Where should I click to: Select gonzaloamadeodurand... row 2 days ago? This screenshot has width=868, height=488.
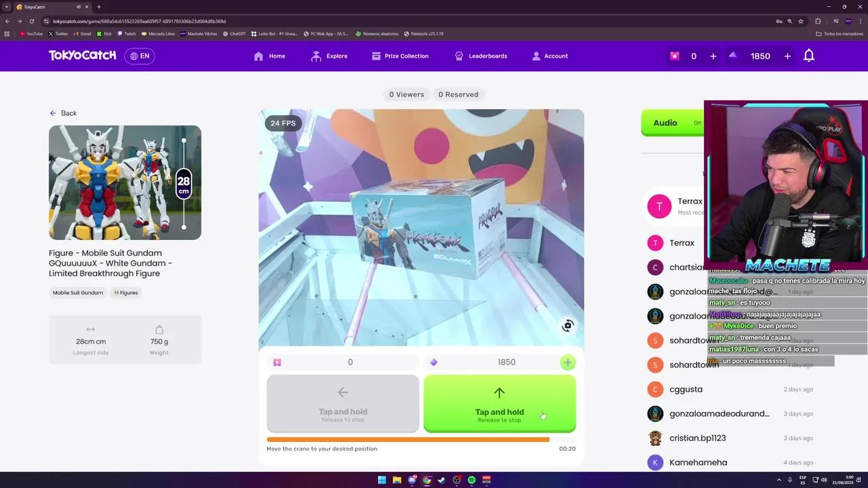[731, 413]
